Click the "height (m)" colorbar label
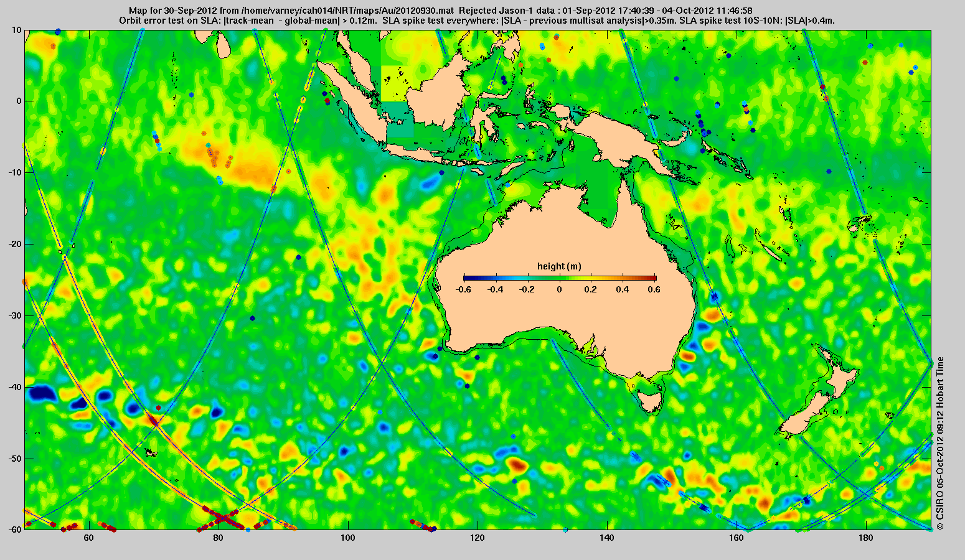Image resolution: width=965 pixels, height=560 pixels. [x=559, y=266]
